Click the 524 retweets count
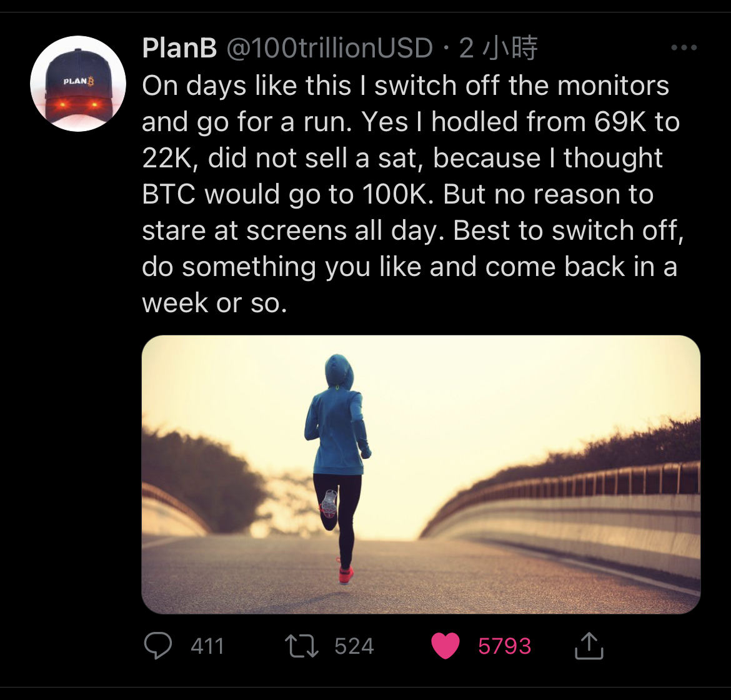The image size is (731, 700). tap(354, 646)
